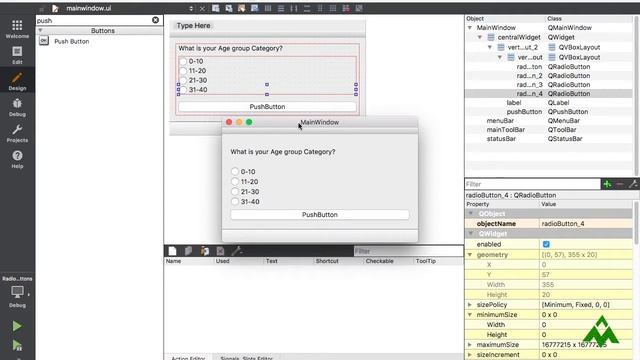Click the green Run button

17,326
